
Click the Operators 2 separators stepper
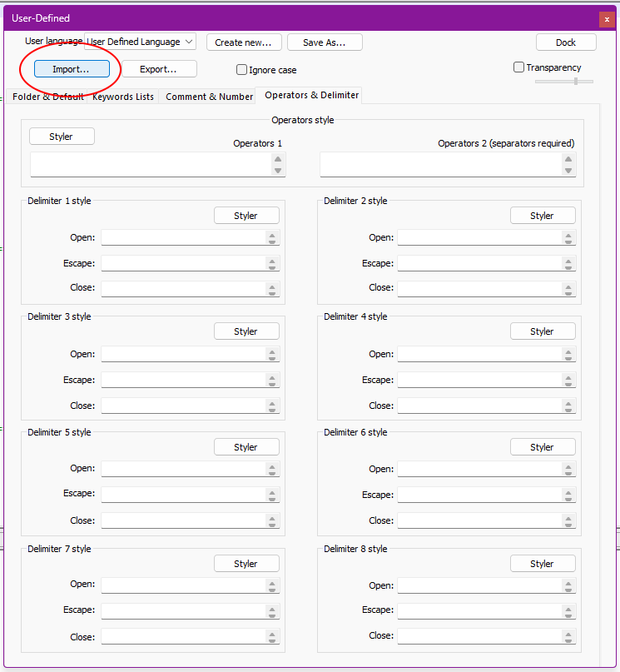[x=568, y=164]
